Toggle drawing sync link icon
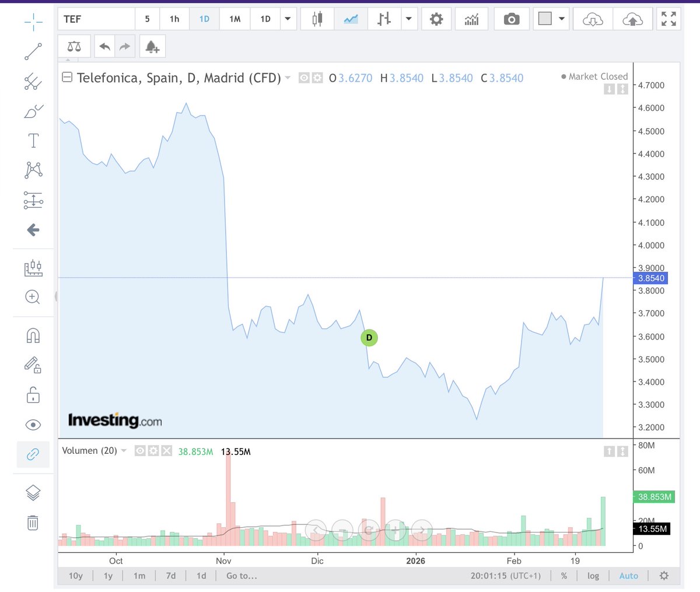 click(33, 454)
